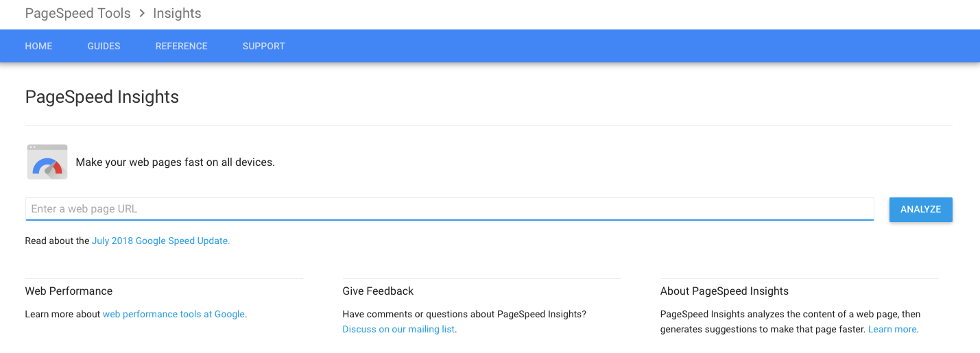Focus the web page URL field
The image size is (980, 353).
(449, 209)
